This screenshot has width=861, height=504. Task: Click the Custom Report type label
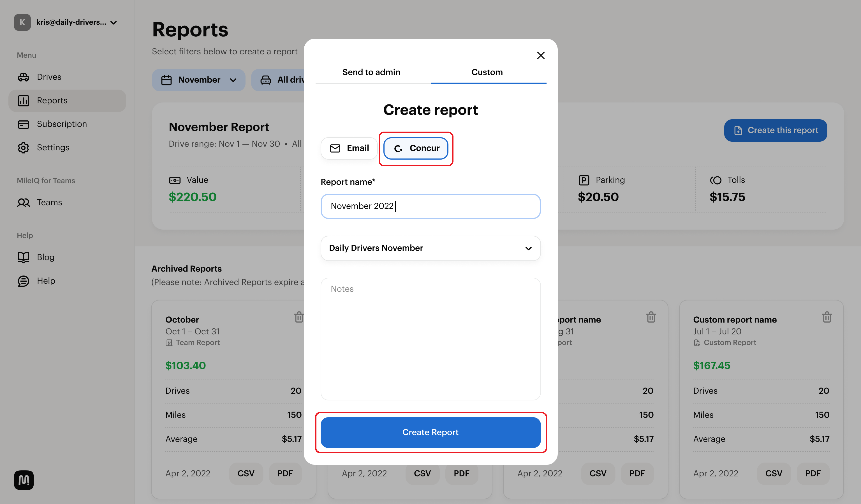(x=730, y=342)
